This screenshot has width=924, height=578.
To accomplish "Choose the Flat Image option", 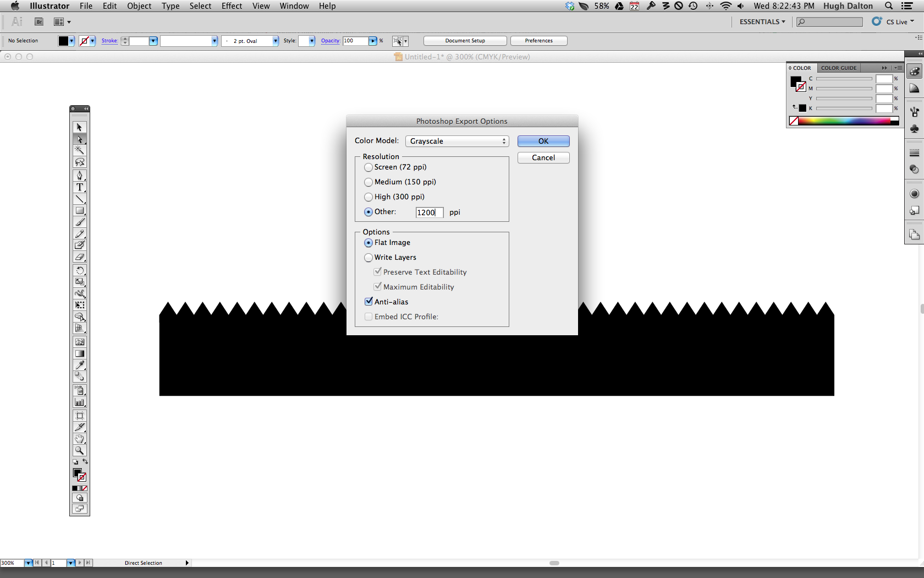I will coord(369,243).
